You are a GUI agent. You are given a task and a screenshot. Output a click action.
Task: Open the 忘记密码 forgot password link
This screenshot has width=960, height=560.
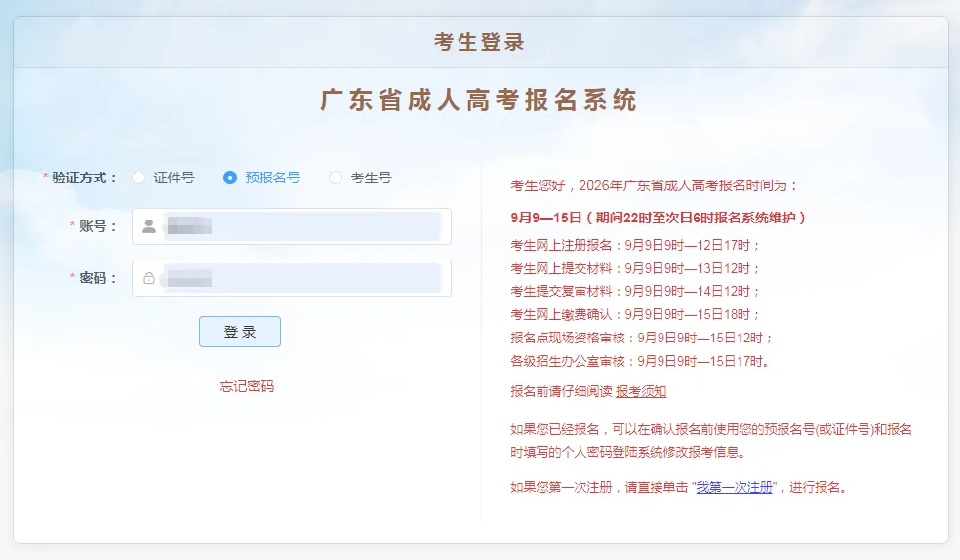248,386
